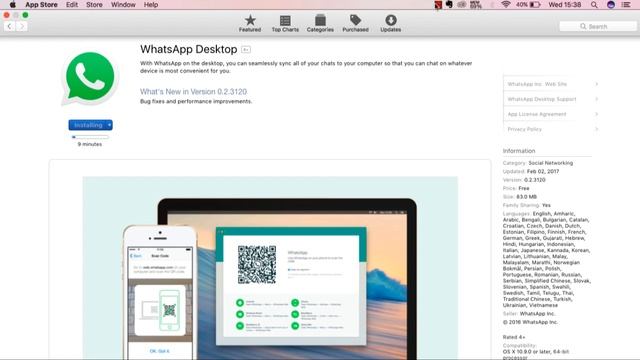Open the WhatsApp Desktop Support link

(x=542, y=99)
